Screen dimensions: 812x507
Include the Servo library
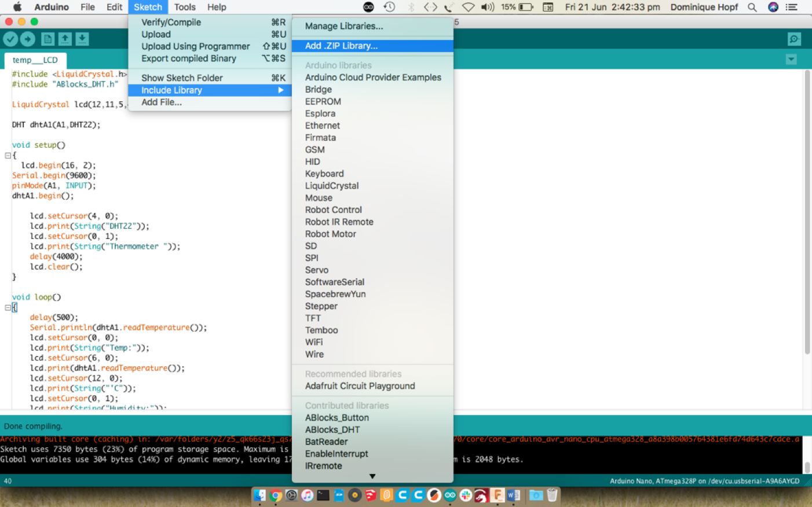coord(372,270)
